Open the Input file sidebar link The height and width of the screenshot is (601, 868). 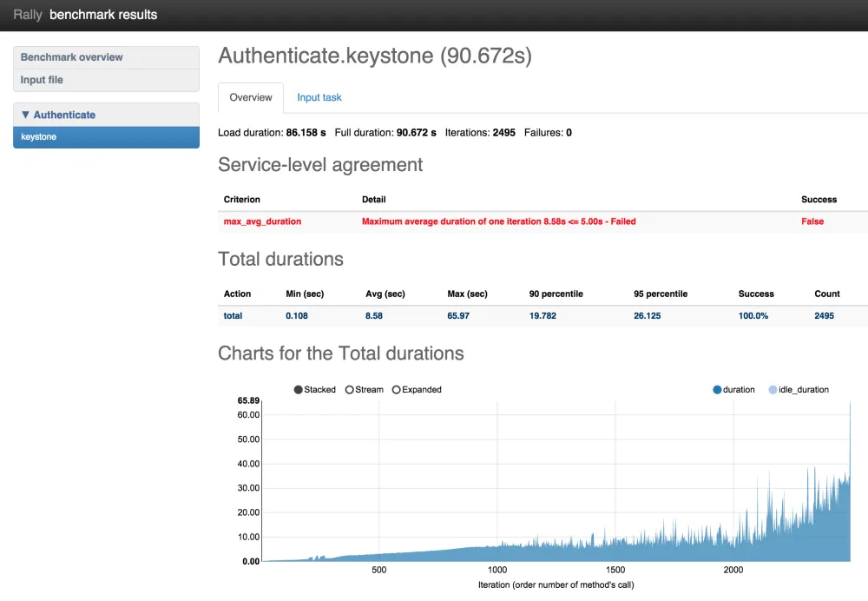pos(42,80)
